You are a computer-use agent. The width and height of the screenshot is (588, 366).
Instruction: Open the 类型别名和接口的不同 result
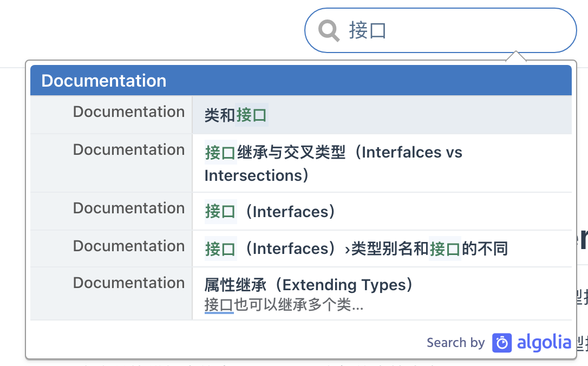[x=356, y=249]
